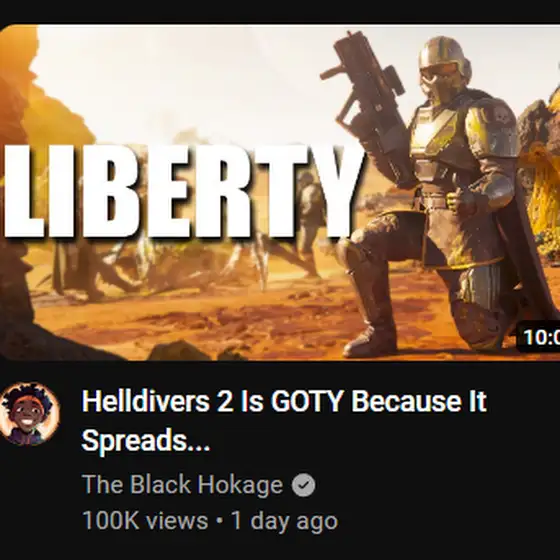Open the Helldivers 2 video thumbnail

[280, 192]
